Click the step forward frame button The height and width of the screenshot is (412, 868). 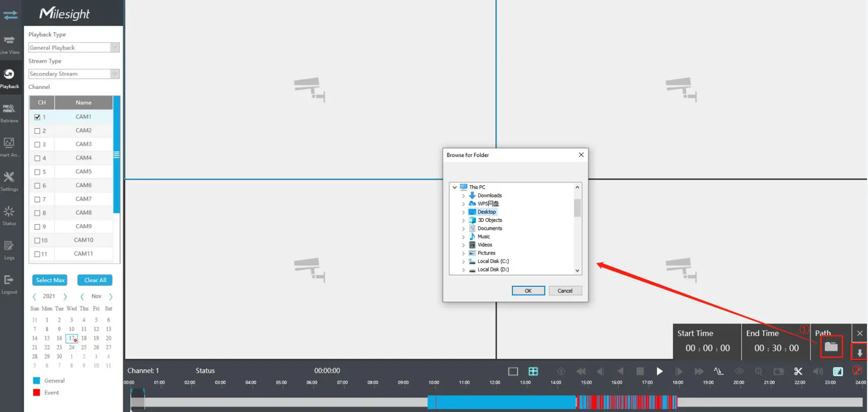[x=679, y=372]
